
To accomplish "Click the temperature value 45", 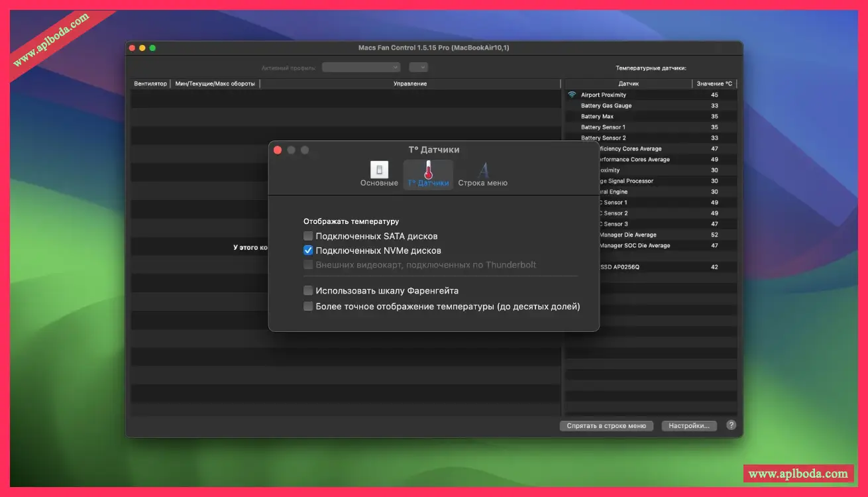I will tap(714, 95).
